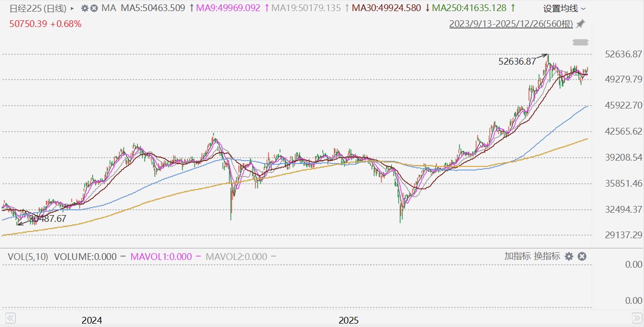Toggle the MA5 line label
The width and height of the screenshot is (644, 327).
[152, 8]
